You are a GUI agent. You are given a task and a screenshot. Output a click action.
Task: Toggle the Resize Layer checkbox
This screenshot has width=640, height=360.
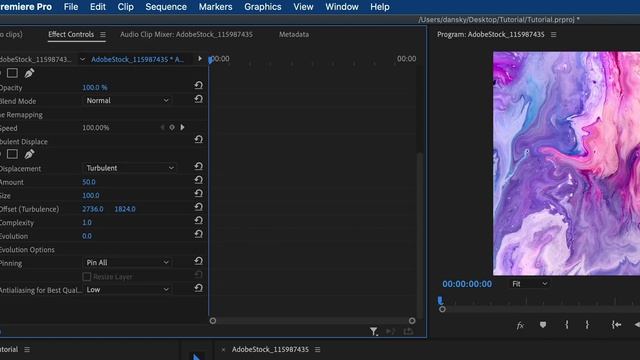point(87,277)
